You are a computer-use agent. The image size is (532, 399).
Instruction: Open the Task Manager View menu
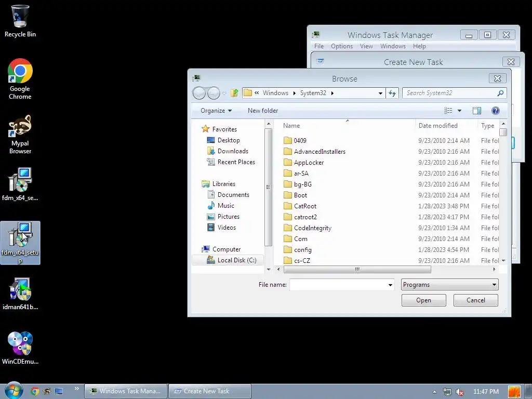click(366, 46)
